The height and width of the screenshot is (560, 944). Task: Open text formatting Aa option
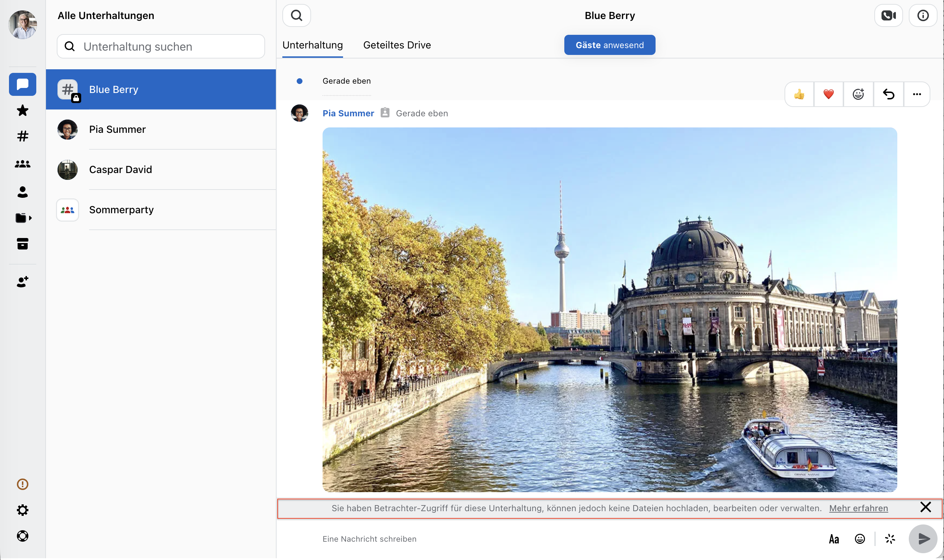pos(834,539)
